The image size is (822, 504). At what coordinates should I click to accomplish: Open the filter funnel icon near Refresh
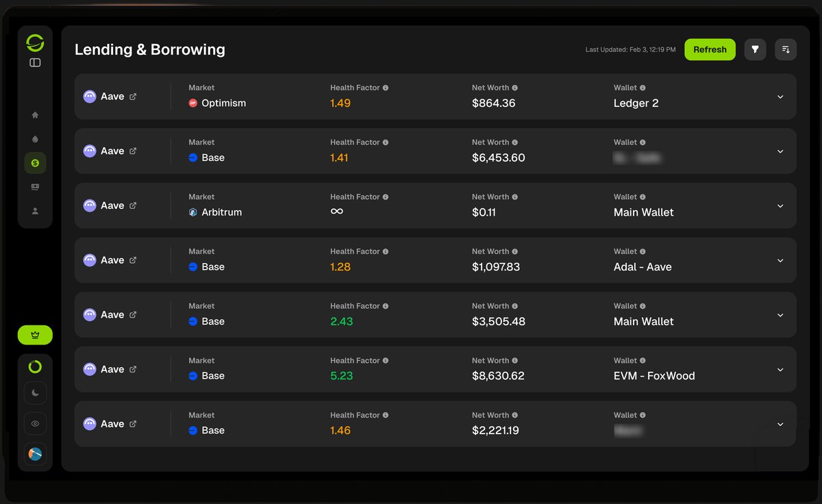coord(755,49)
